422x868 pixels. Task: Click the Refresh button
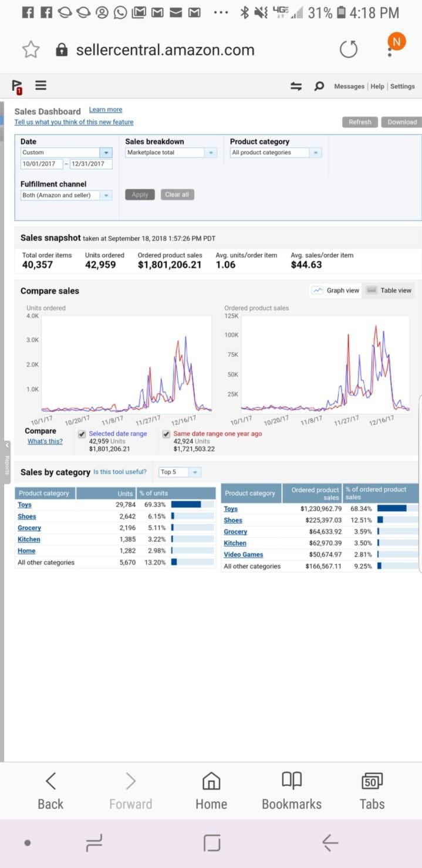pyautogui.click(x=360, y=122)
